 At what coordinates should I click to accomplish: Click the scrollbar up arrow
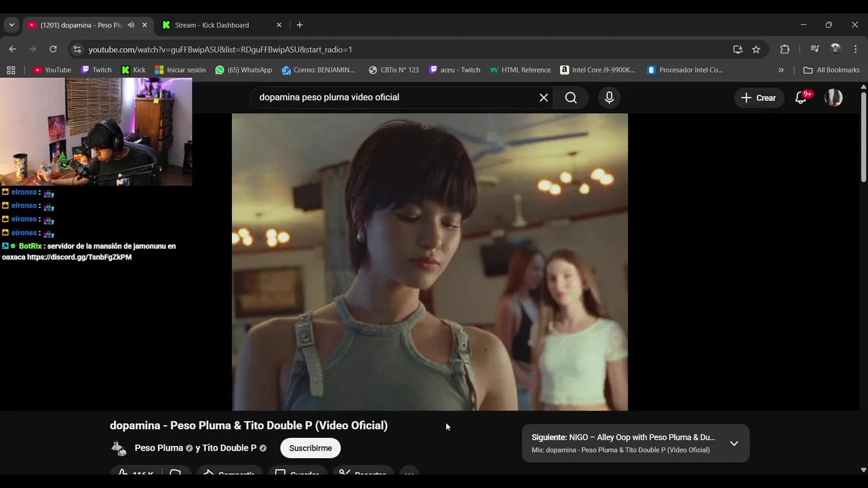tap(863, 86)
